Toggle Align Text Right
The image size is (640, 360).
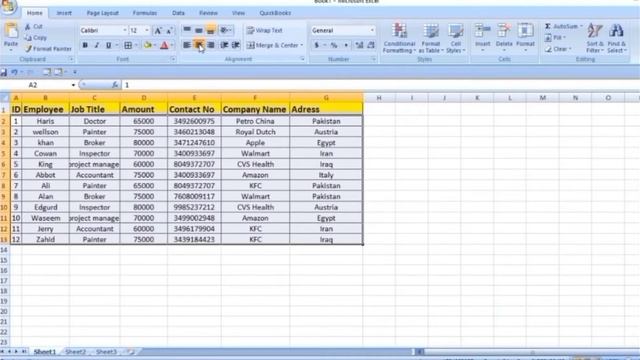[211, 45]
